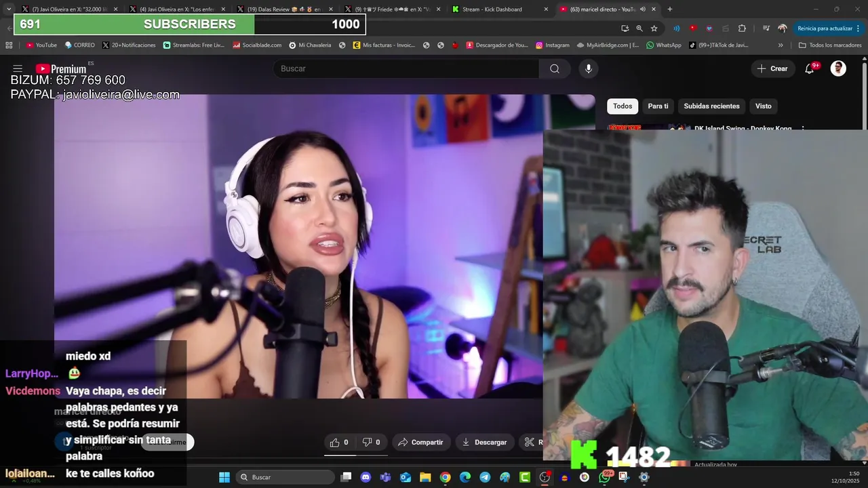Click the blue sound-wave extension icon
The width and height of the screenshot is (868, 488).
coord(677,28)
